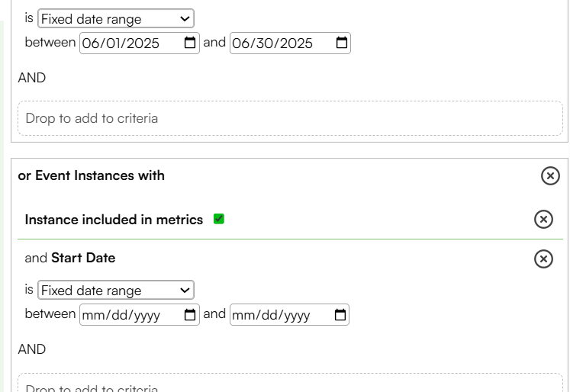This screenshot has height=392, width=570.
Task: Click drop zone inside Event Instances group
Action: (x=291, y=383)
